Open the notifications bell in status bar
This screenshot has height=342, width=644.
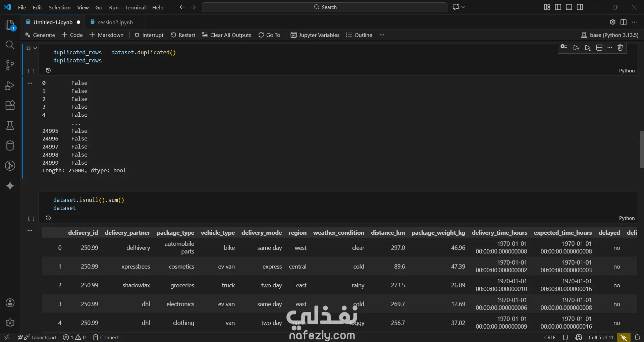637,337
